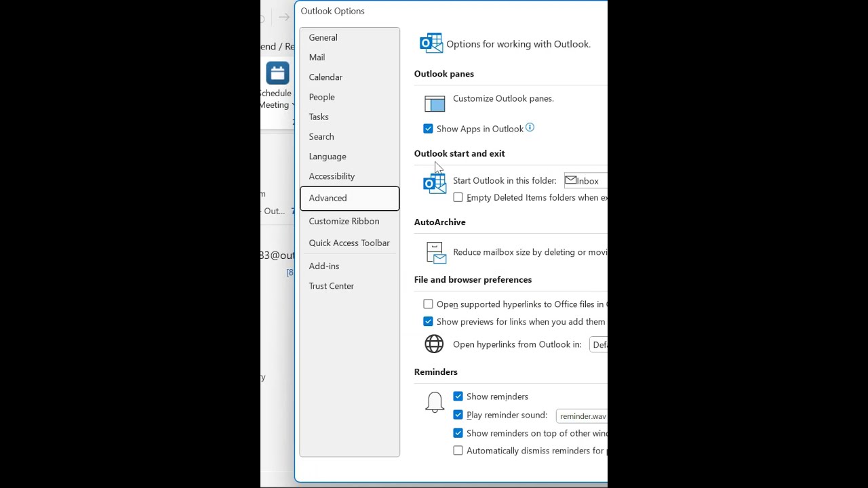Select the Advanced options category
This screenshot has height=488, width=868.
click(x=350, y=198)
